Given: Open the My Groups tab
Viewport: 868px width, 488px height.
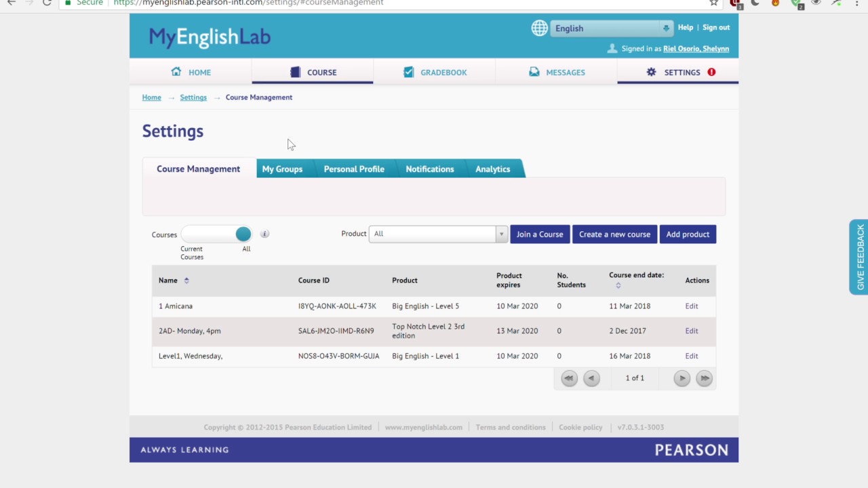Looking at the screenshot, I should pos(282,169).
